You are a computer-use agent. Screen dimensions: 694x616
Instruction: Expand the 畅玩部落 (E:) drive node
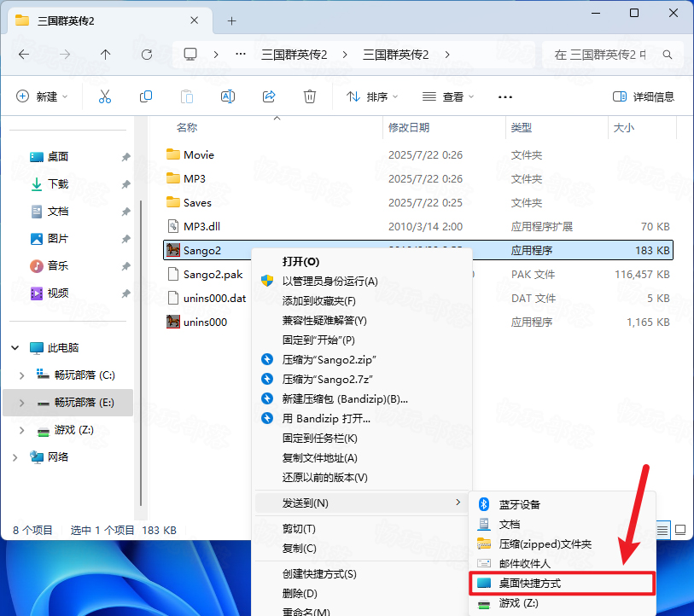click(21, 403)
